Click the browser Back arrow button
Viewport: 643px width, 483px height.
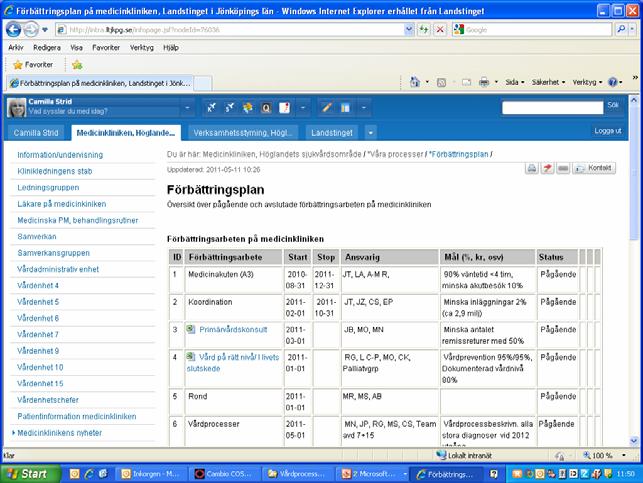tap(14, 30)
